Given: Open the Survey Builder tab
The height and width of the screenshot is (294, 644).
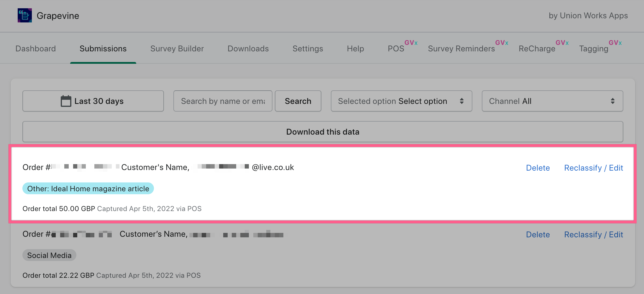Looking at the screenshot, I should [x=177, y=48].
